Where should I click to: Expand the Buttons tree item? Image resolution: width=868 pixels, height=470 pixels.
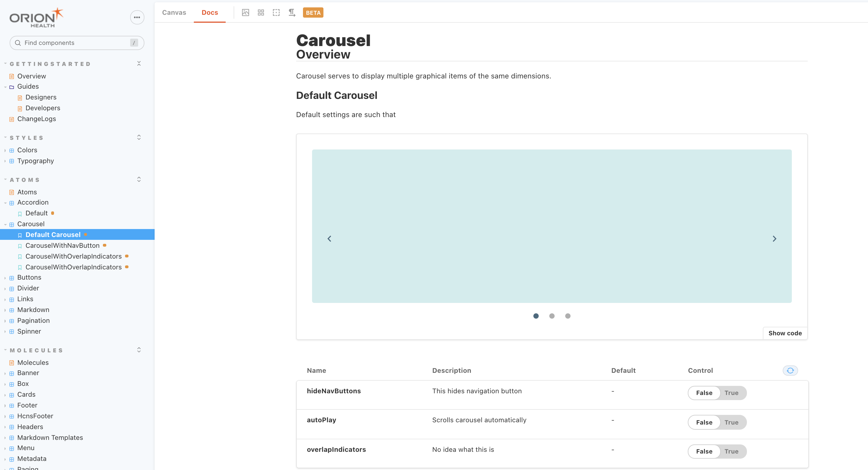pos(29,277)
